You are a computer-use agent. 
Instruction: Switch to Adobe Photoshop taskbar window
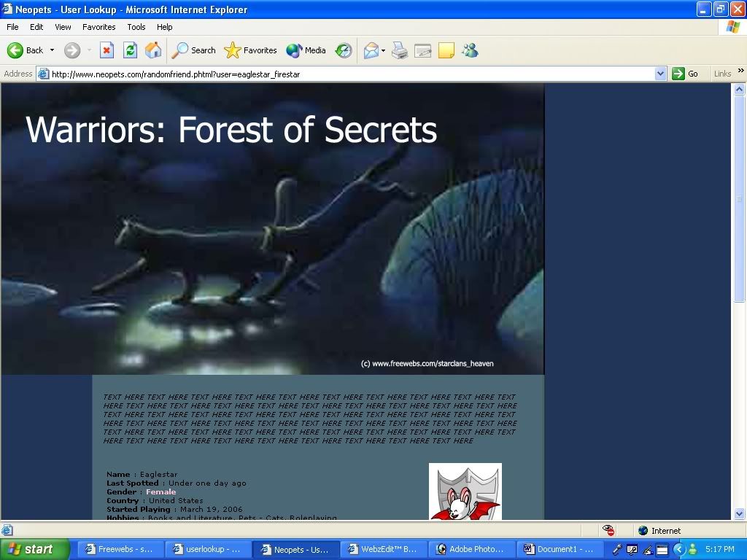point(471,549)
